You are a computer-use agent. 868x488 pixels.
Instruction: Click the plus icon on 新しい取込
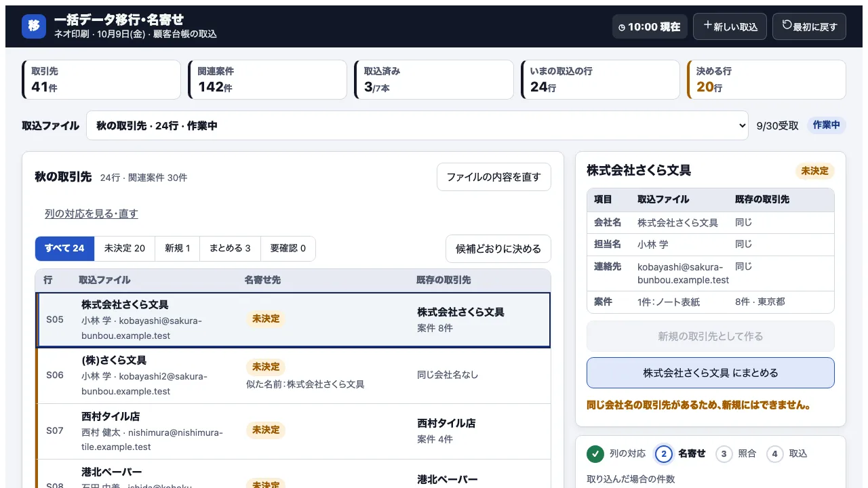click(708, 26)
